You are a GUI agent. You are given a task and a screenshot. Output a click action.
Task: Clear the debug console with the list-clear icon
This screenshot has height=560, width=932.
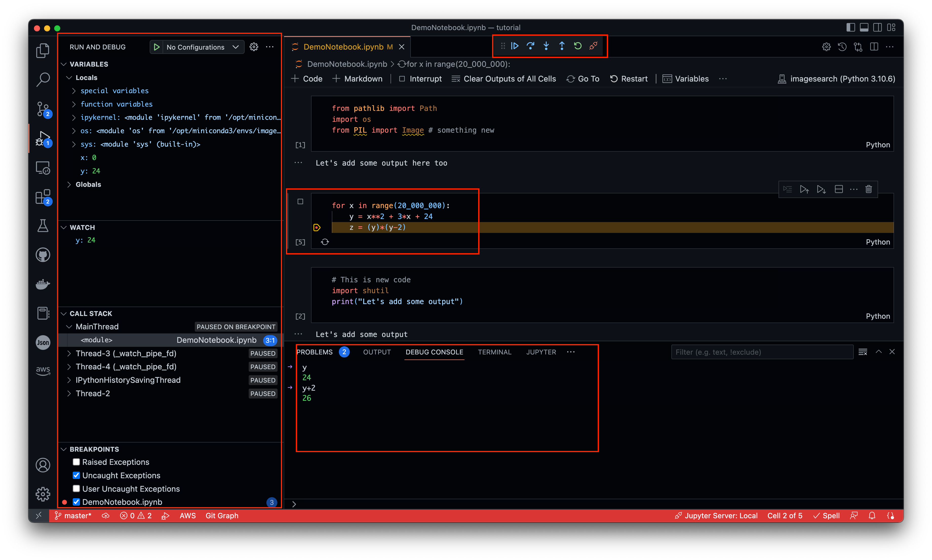click(x=863, y=352)
